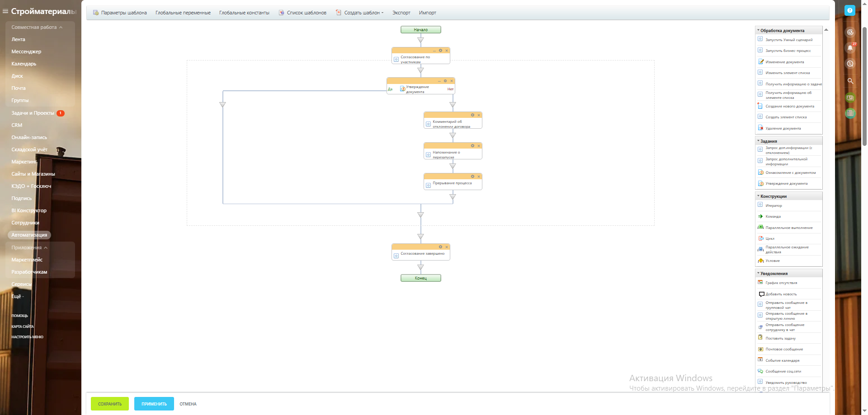Minimize the 'Согласование по участникам' block
Screen dimensions: 868x415
coord(434,51)
